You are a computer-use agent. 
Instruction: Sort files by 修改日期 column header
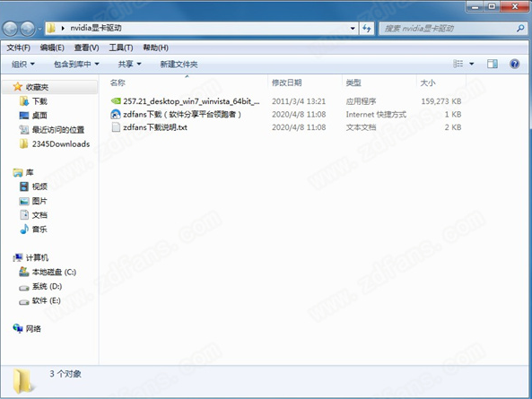pos(287,82)
